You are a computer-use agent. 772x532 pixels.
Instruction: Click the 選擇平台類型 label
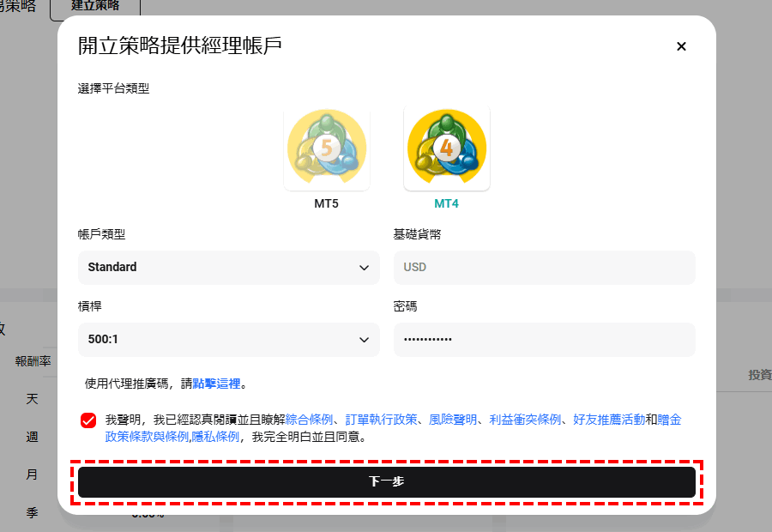(x=114, y=88)
